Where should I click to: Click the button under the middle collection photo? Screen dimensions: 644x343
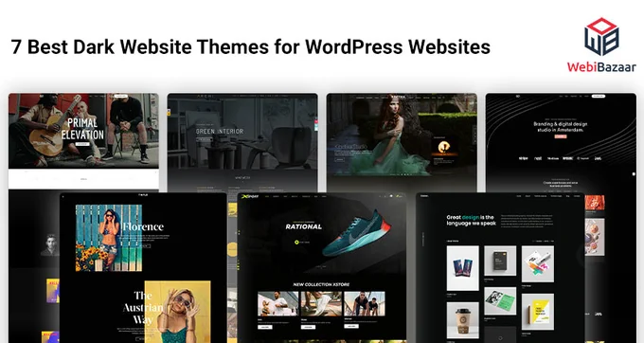(x=308, y=327)
